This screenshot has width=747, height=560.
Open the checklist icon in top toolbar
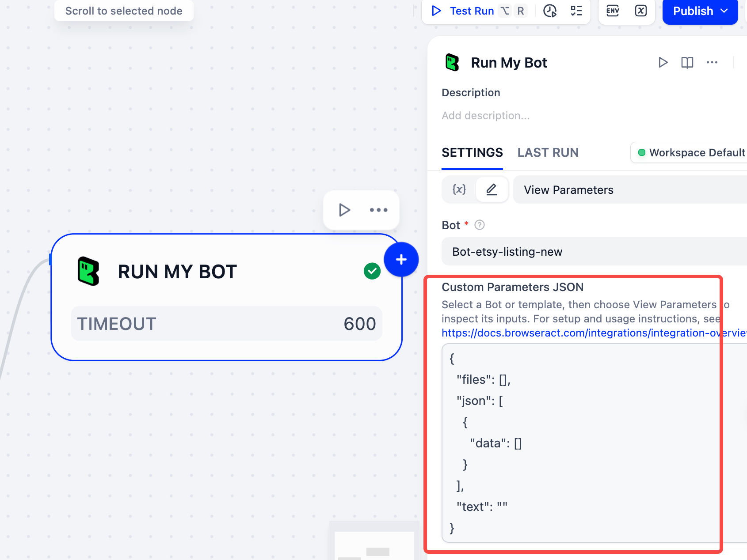tap(576, 11)
